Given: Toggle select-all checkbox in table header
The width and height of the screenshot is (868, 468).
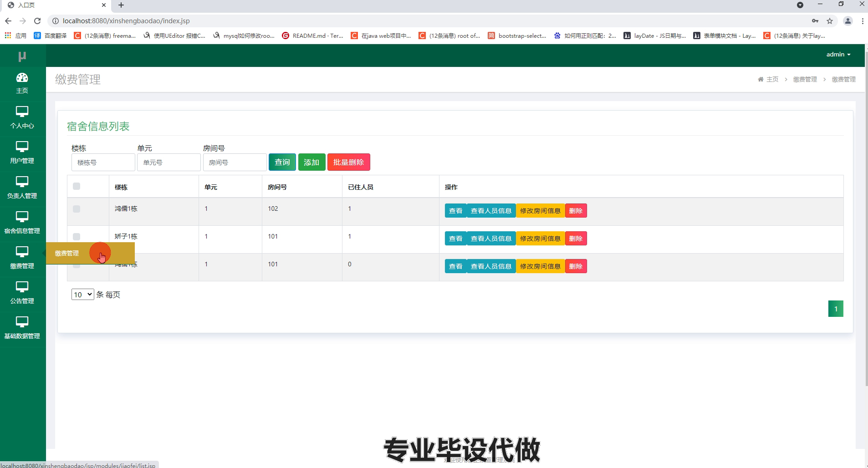Looking at the screenshot, I should (77, 186).
